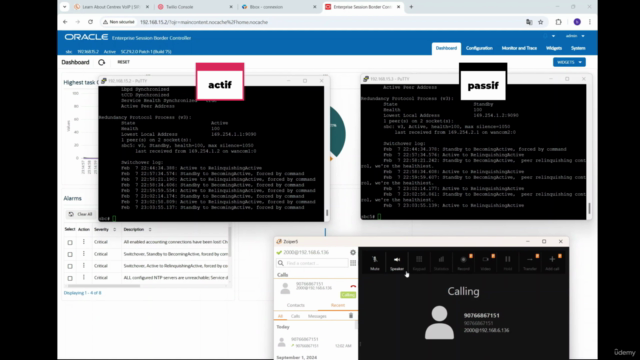Go back in browser history
Viewport: 640px width, 360px height.
click(x=65, y=22)
